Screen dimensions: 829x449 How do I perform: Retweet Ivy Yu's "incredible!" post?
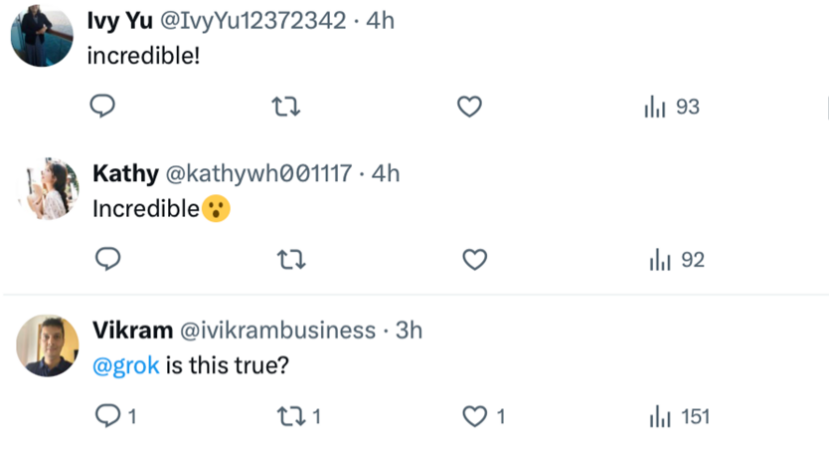[286, 107]
